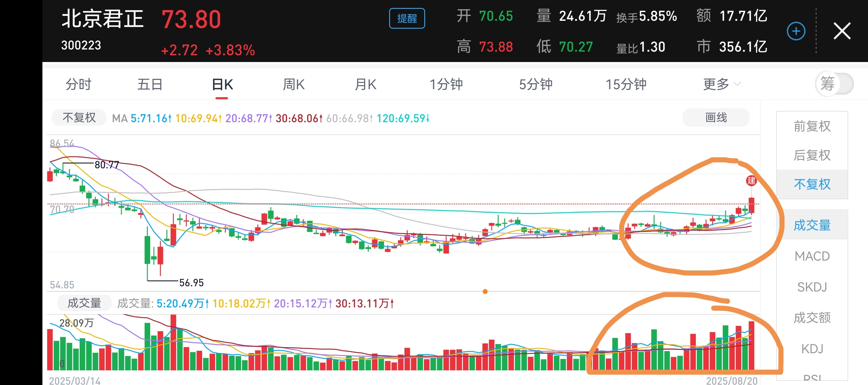Select the 成交额 turnover indicator

click(812, 317)
